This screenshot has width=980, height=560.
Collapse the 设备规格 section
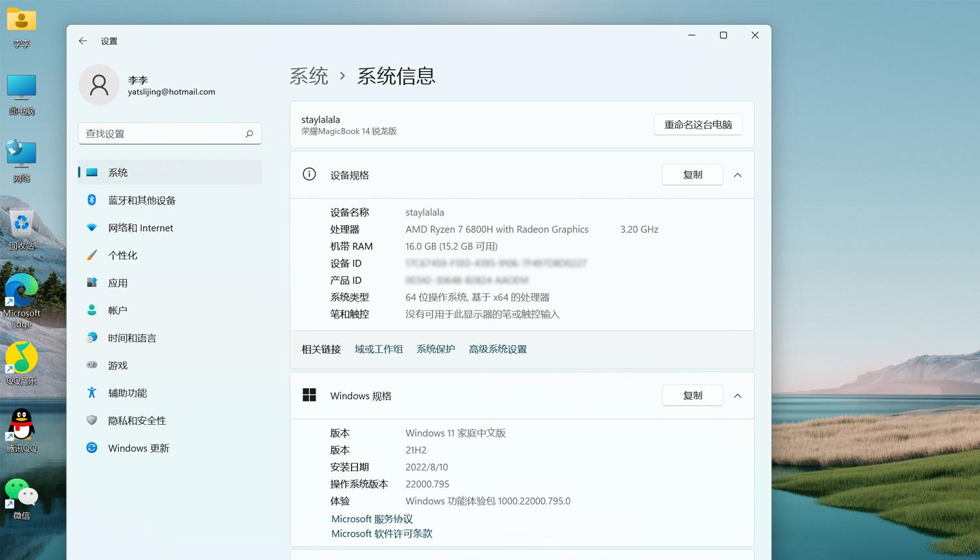tap(738, 174)
